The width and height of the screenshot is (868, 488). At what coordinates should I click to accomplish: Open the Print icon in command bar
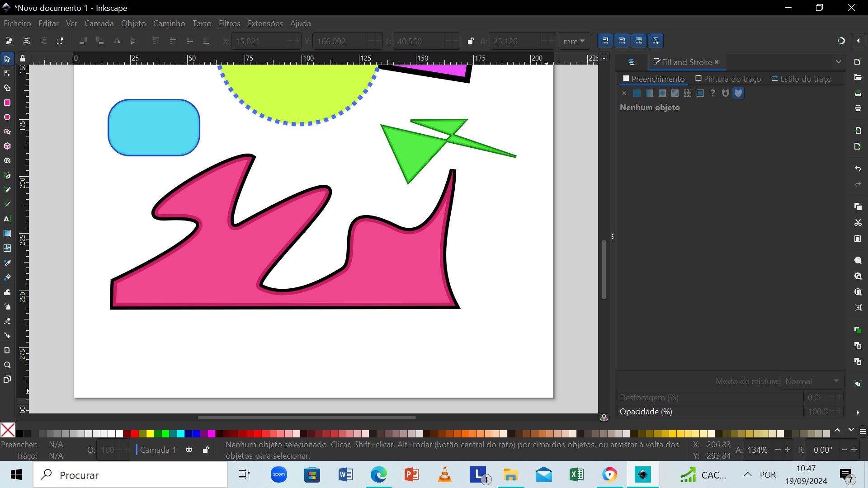click(858, 108)
